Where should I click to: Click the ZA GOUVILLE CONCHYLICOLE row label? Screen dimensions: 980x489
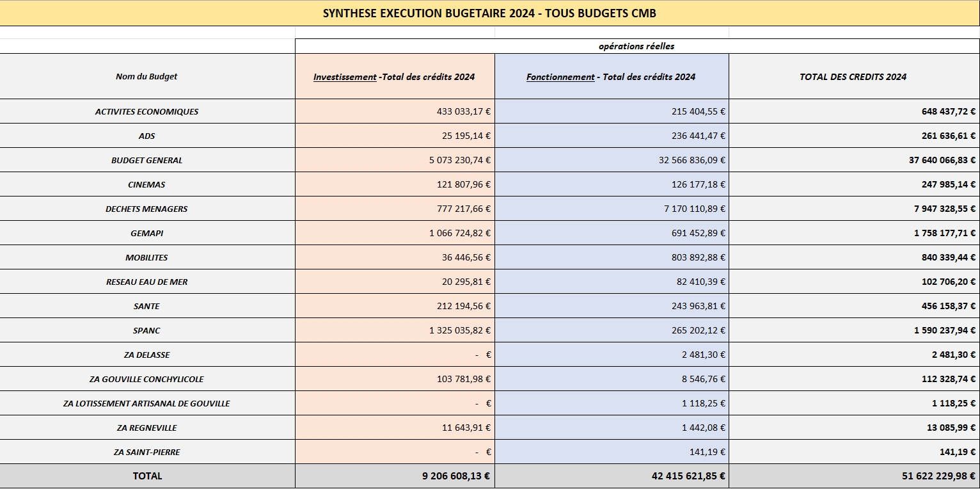(146, 379)
